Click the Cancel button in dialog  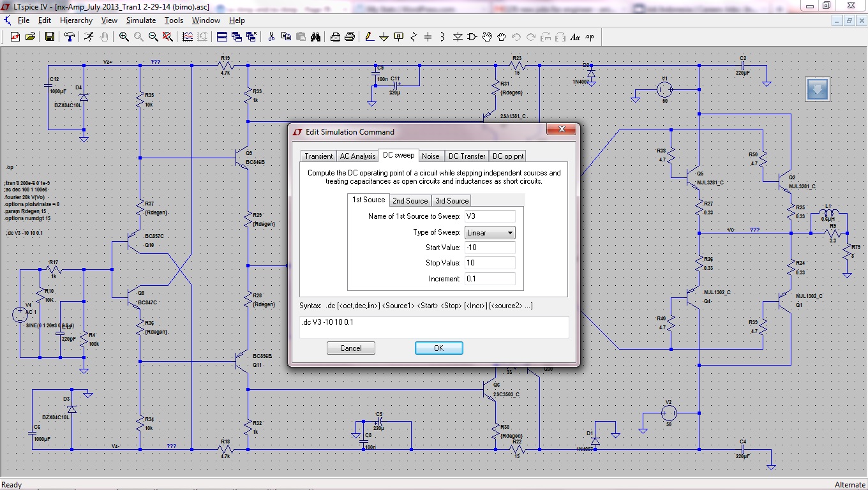pyautogui.click(x=351, y=348)
